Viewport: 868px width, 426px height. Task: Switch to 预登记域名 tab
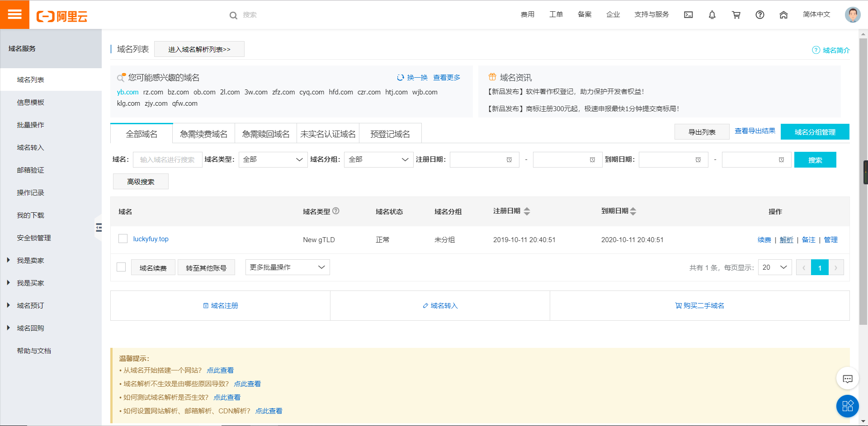[x=390, y=134]
